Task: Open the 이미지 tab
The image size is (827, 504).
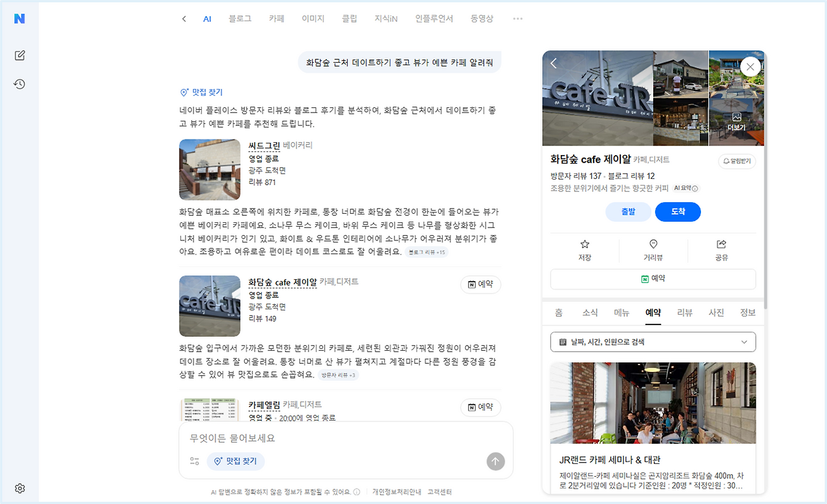Action: point(313,19)
